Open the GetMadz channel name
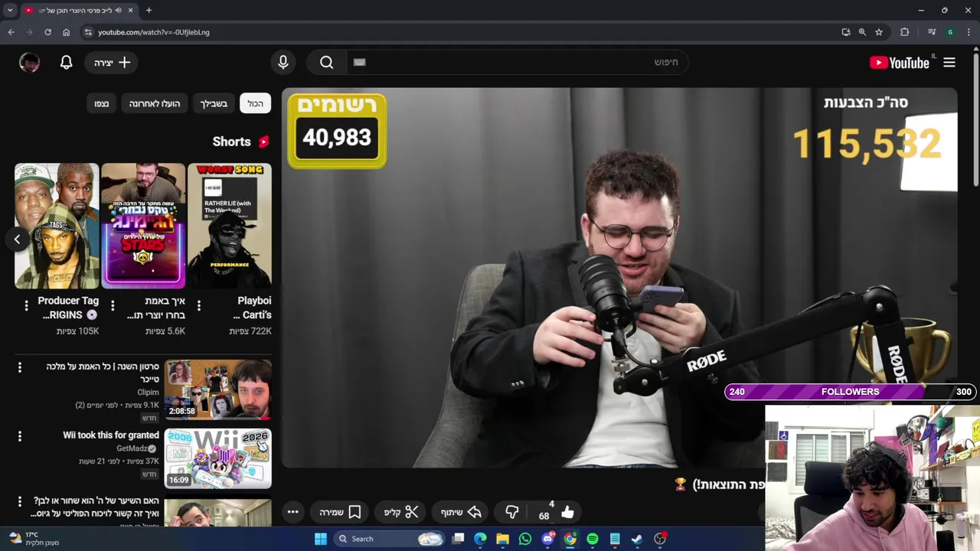Image resolution: width=980 pixels, height=551 pixels. coord(132,448)
